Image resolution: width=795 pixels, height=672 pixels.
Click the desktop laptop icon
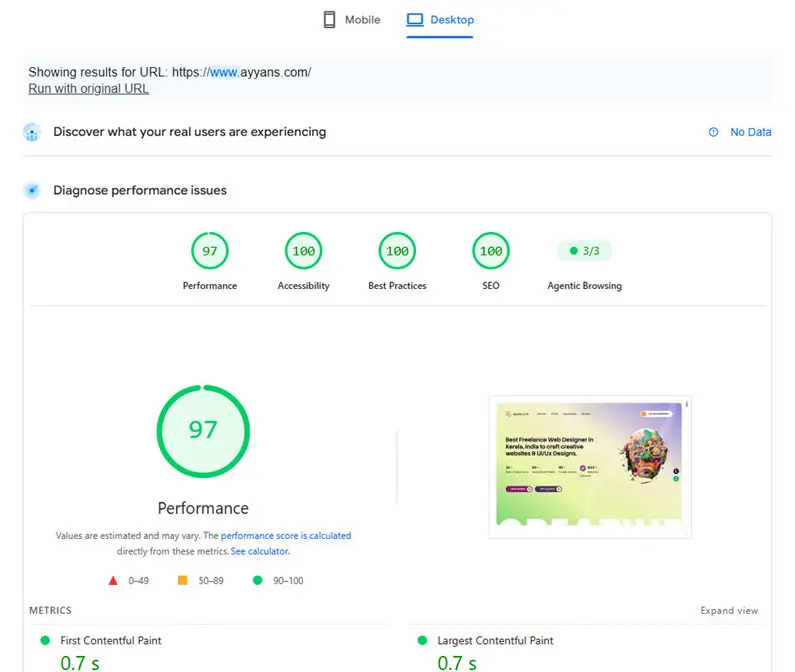click(x=415, y=20)
